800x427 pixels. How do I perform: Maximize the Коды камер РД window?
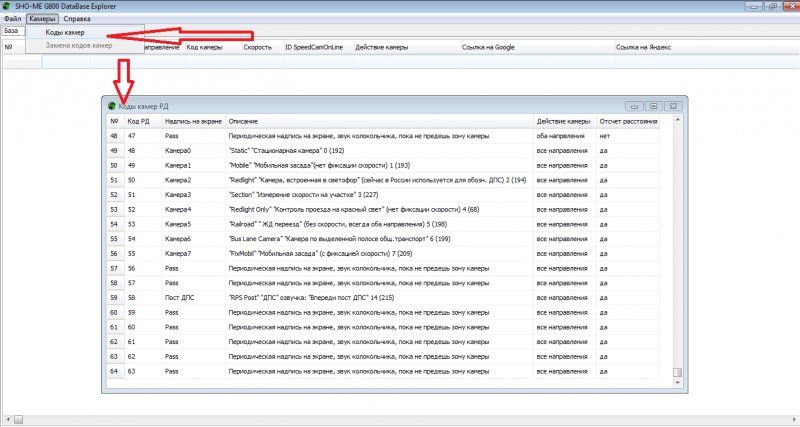pos(652,105)
